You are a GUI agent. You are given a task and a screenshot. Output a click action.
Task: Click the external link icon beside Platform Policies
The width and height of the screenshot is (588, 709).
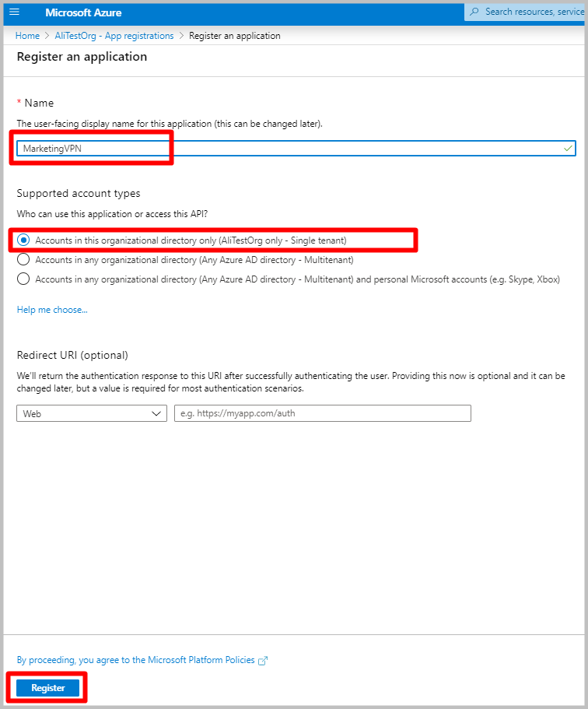pos(263,661)
